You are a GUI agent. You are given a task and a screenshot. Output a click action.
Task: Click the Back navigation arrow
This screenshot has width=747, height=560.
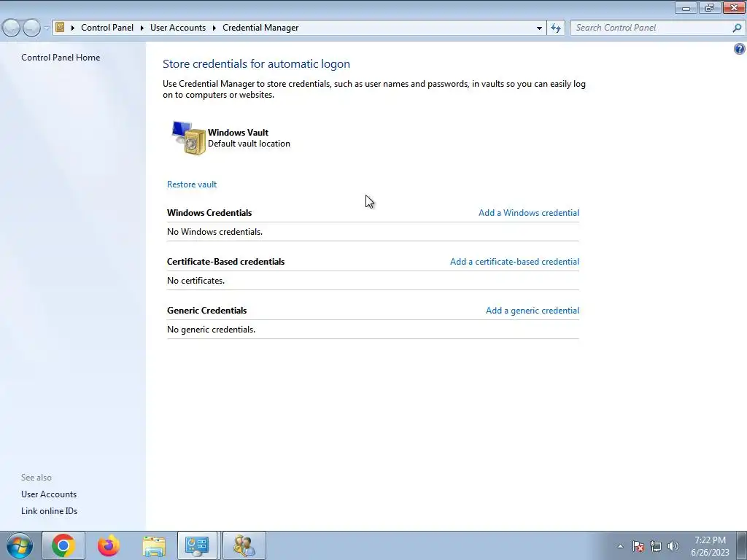pos(12,28)
